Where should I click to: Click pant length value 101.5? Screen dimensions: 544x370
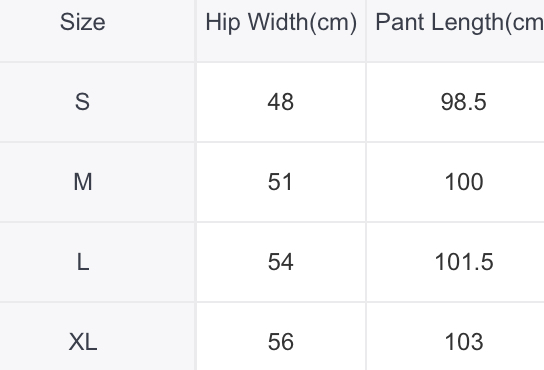pyautogui.click(x=464, y=262)
